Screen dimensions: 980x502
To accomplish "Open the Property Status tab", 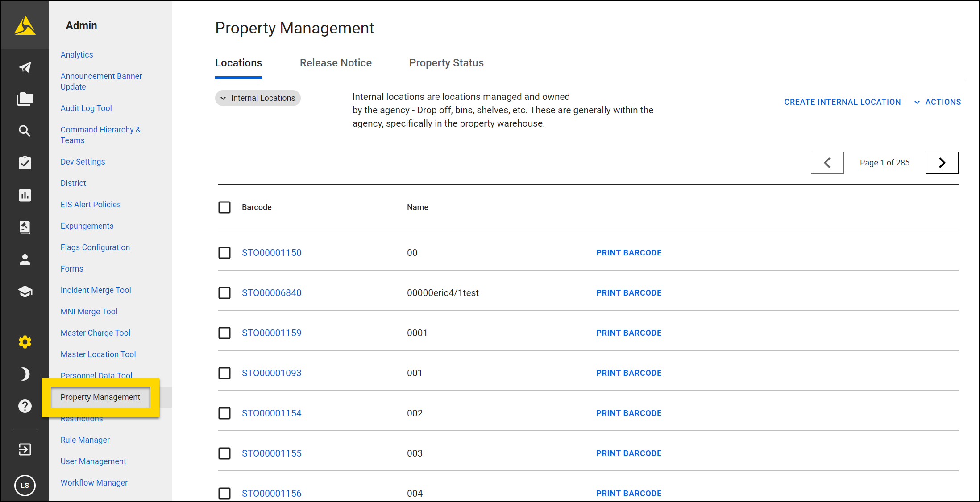I will coord(446,62).
